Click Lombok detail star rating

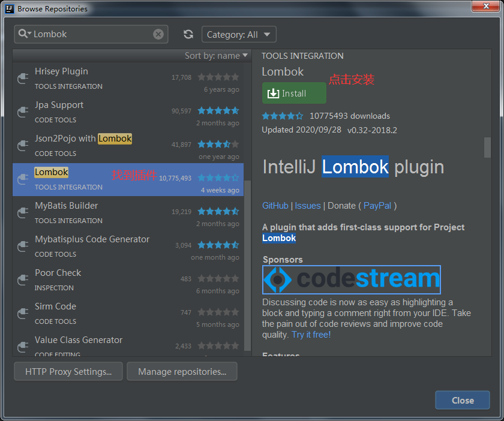(x=283, y=116)
